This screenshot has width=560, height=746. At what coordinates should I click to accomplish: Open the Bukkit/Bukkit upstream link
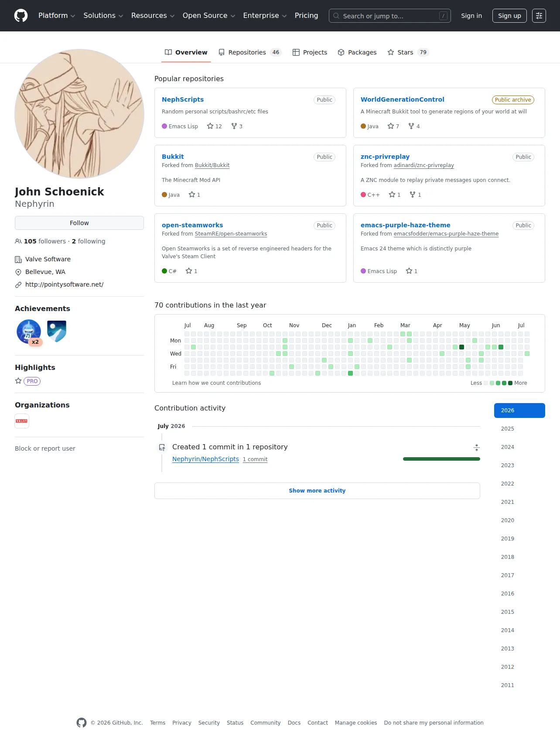[x=212, y=165]
